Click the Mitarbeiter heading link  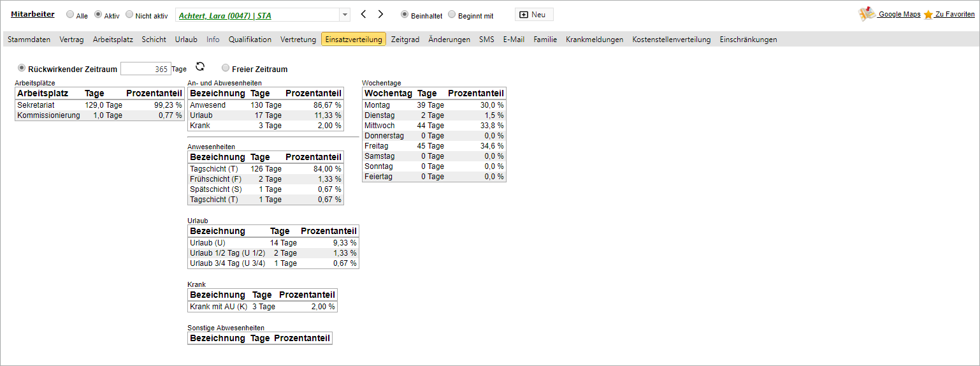(32, 14)
